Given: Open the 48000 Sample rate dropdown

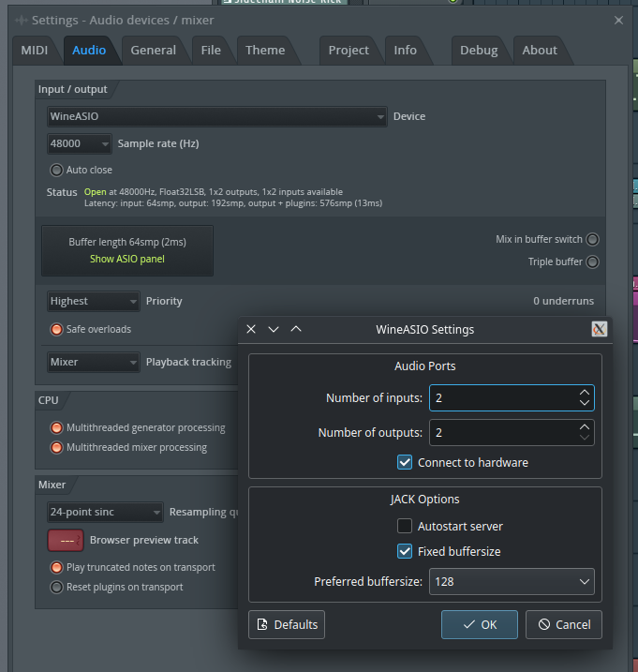Looking at the screenshot, I should 80,143.
